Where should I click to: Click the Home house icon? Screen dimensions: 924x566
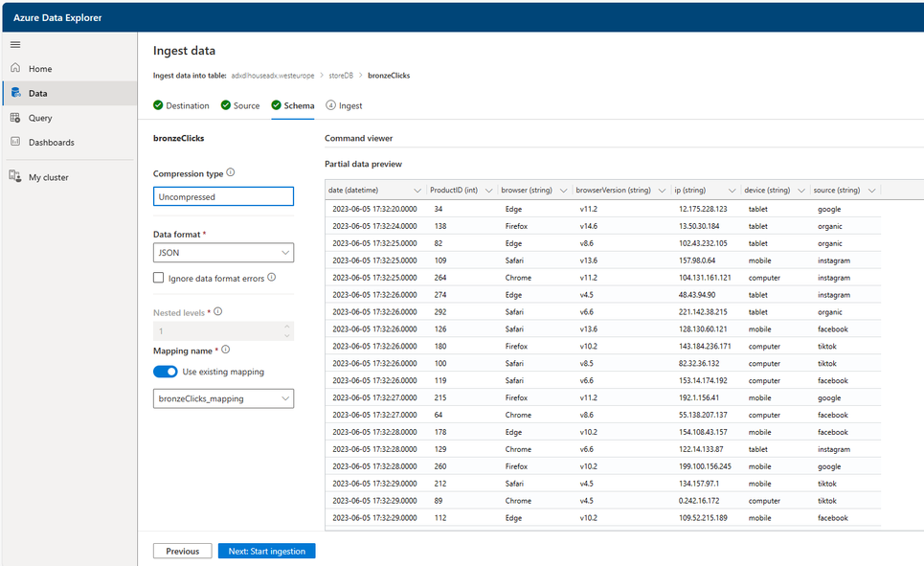coord(15,68)
